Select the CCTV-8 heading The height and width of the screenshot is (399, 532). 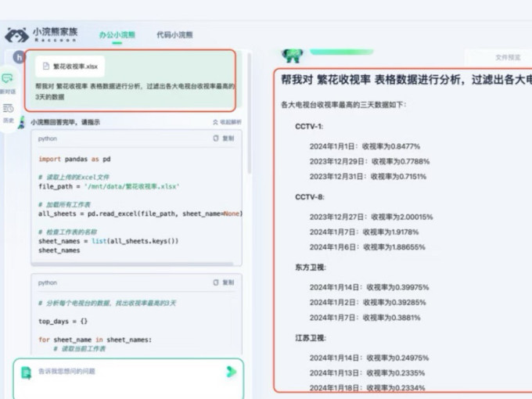coord(310,197)
